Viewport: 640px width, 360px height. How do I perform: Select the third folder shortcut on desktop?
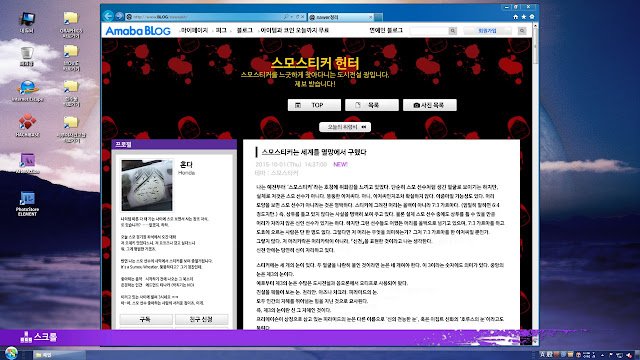coord(71,93)
